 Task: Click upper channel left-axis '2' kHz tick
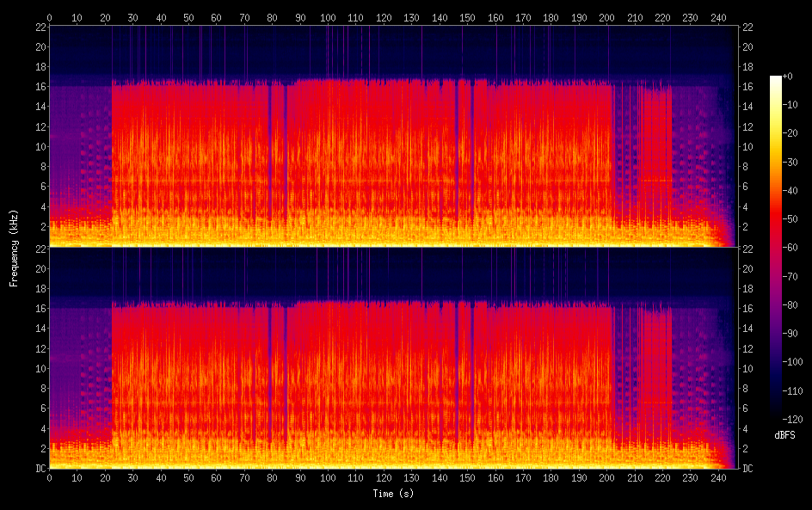pyautogui.click(x=44, y=227)
